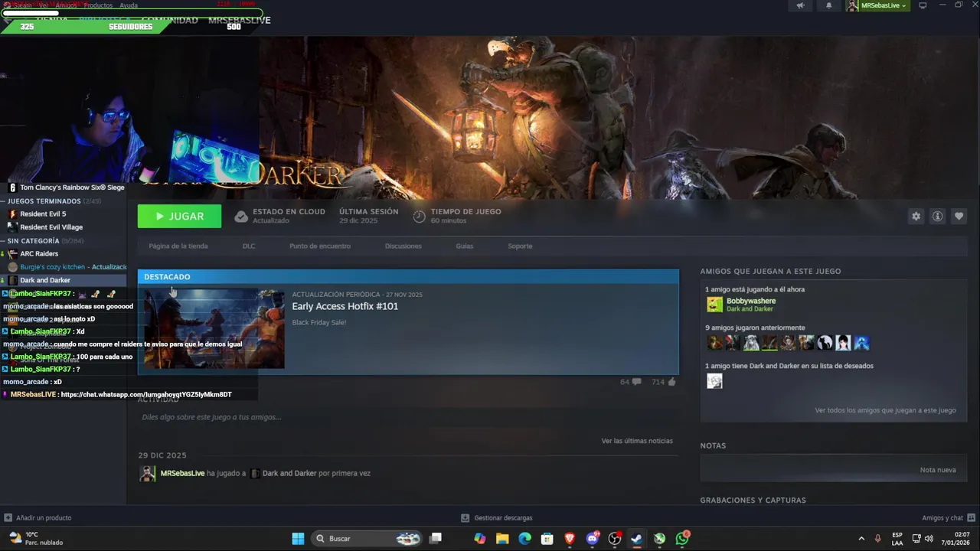Open Página de la tienda tab
This screenshot has height=551, width=980.
point(178,246)
